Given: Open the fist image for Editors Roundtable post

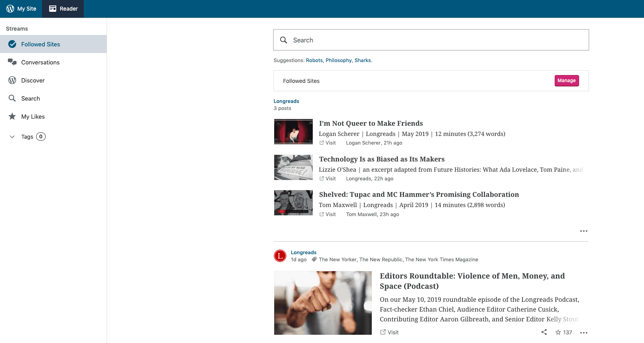Looking at the screenshot, I should (323, 303).
